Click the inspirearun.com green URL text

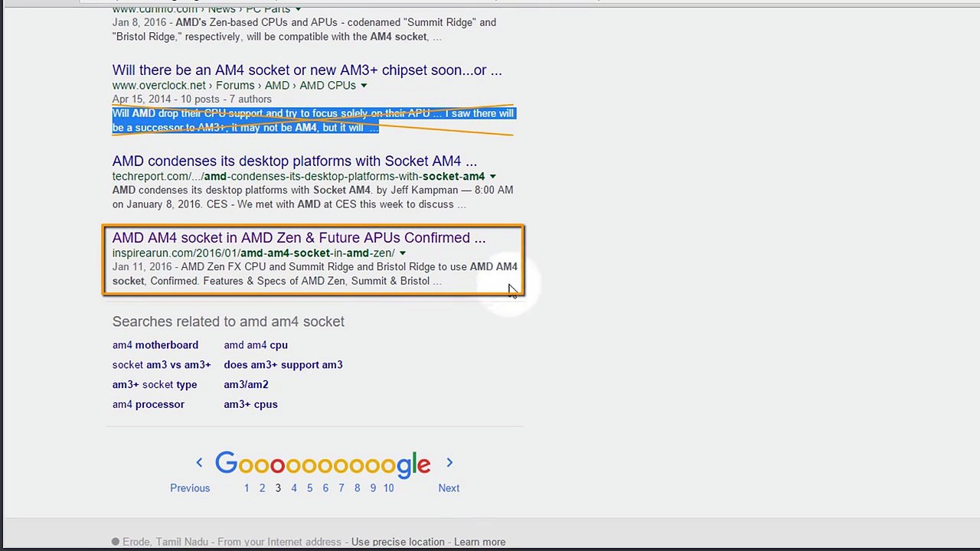[x=253, y=253]
